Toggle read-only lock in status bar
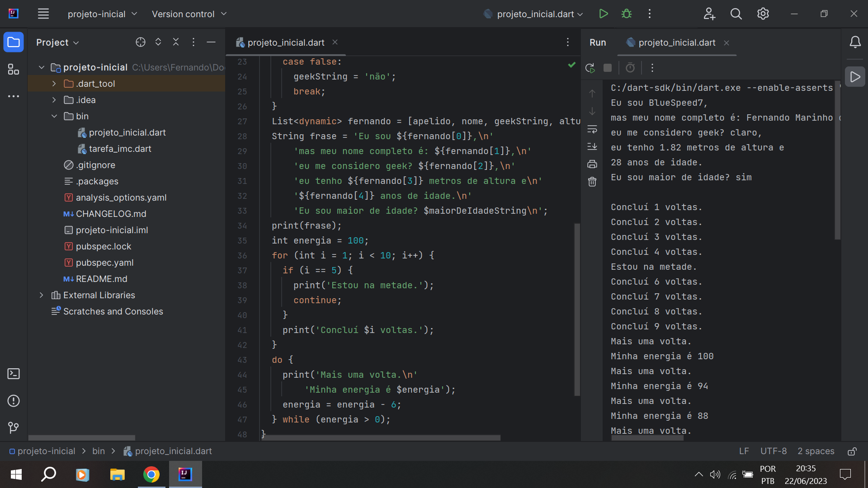 point(852,451)
